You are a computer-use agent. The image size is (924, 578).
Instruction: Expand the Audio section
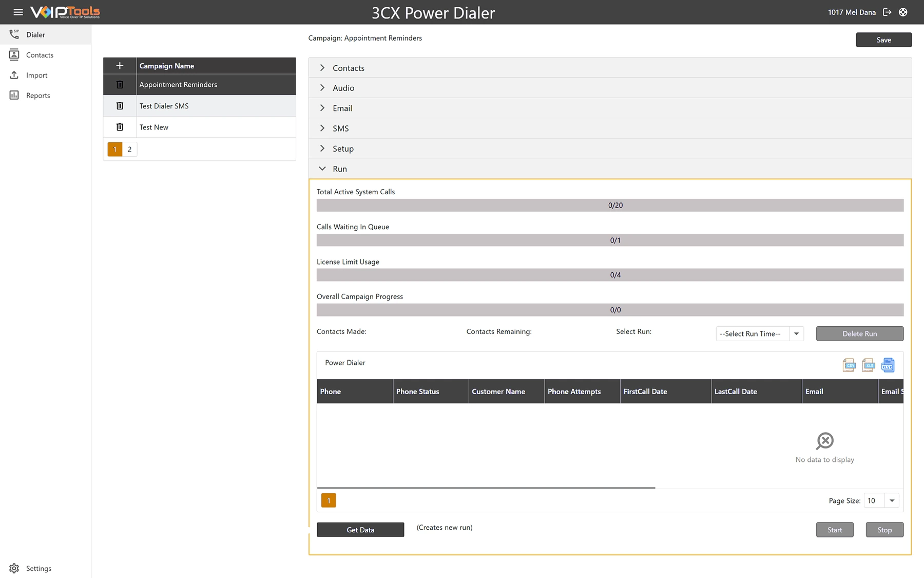(610, 88)
